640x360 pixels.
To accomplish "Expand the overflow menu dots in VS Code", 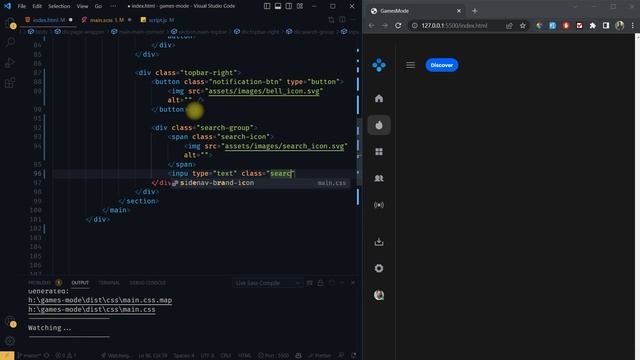I will (113, 6).
